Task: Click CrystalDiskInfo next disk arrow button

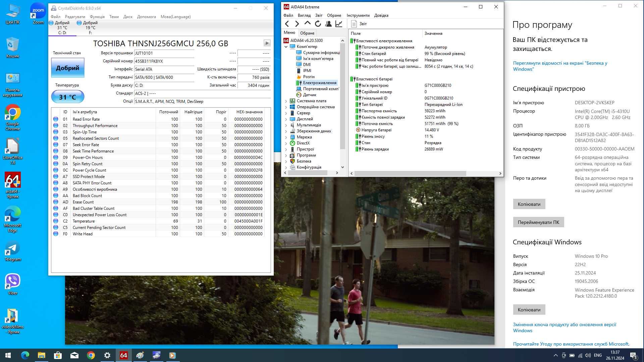Action: (267, 43)
